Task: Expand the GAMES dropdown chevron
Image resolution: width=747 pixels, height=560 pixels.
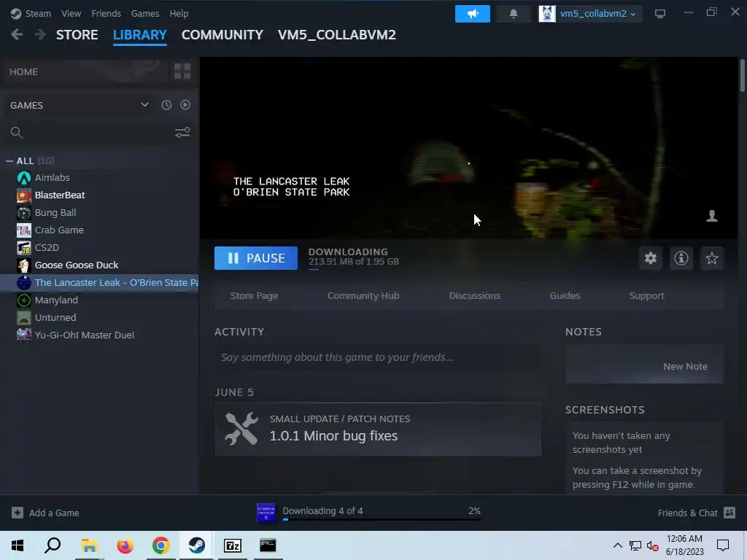Action: (144, 105)
